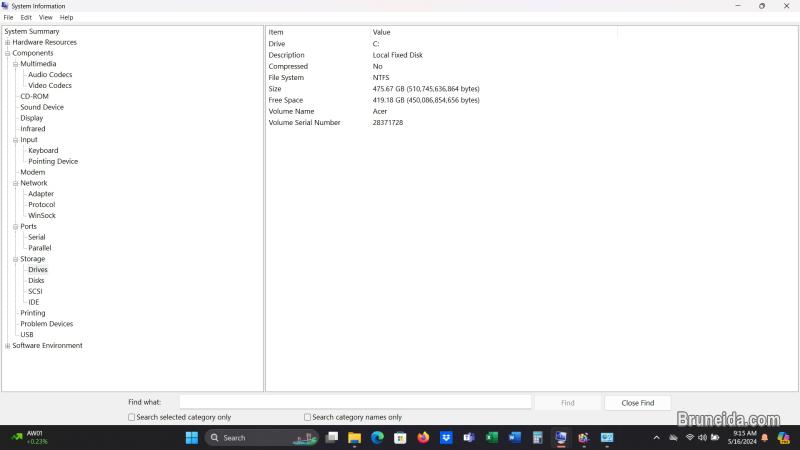800x450 pixels.
Task: Select Problem Devices in the tree
Action: coord(46,324)
